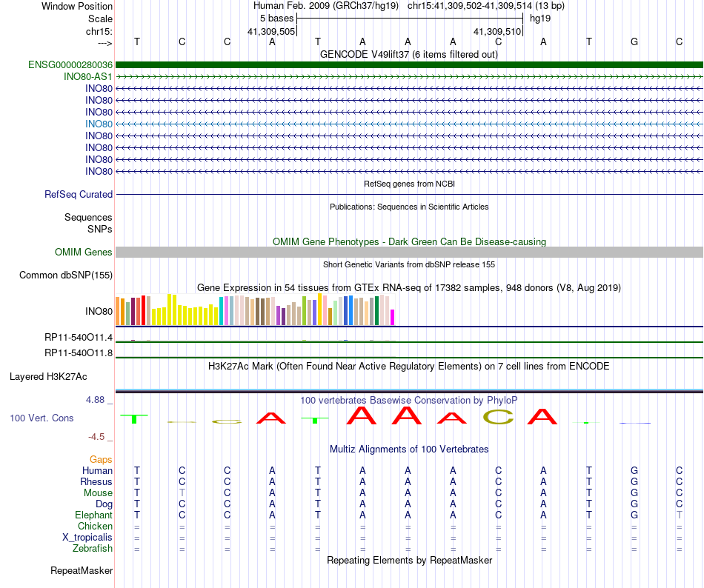Click the ---> strand direction arrow

(104, 44)
